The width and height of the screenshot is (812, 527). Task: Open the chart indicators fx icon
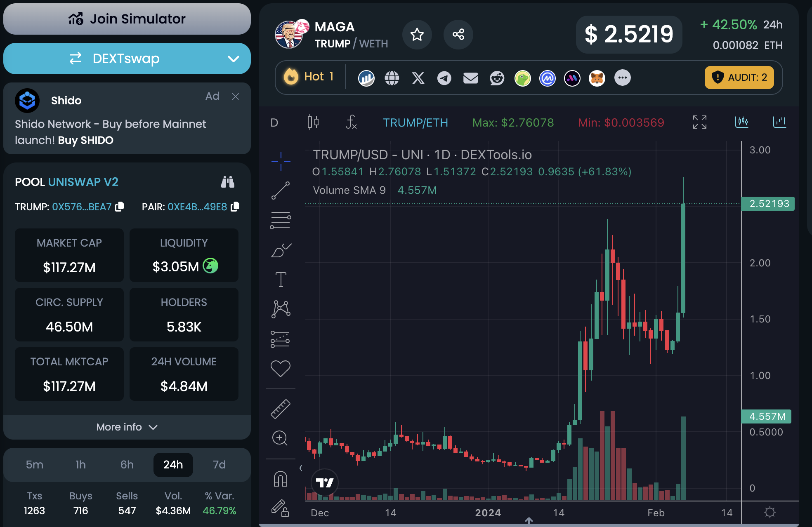(351, 122)
